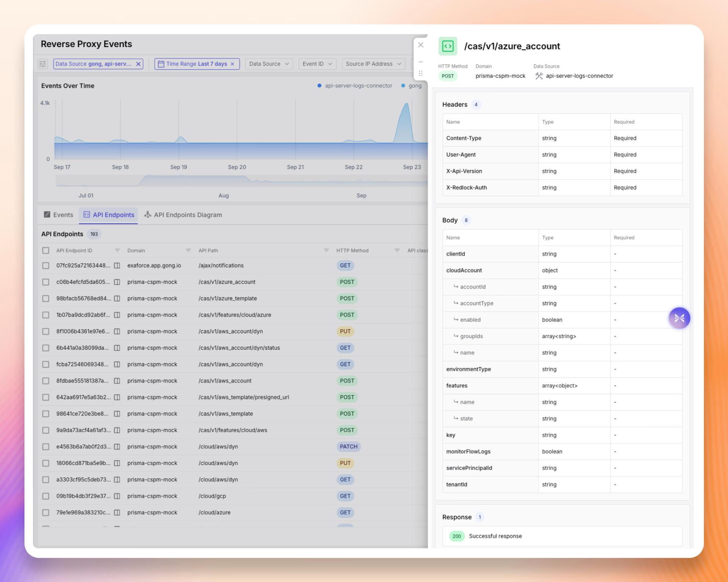
Task: Open side panel icon for c06b4efcfd5da605 row
Action: [x=117, y=282]
